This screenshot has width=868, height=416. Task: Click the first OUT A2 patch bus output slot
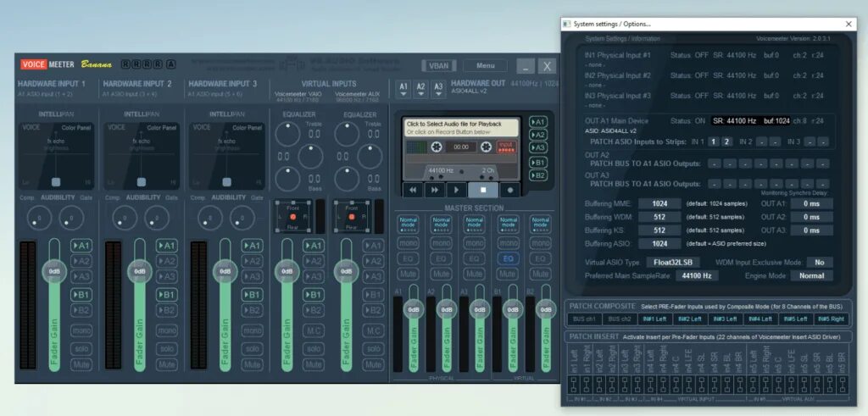coord(714,164)
